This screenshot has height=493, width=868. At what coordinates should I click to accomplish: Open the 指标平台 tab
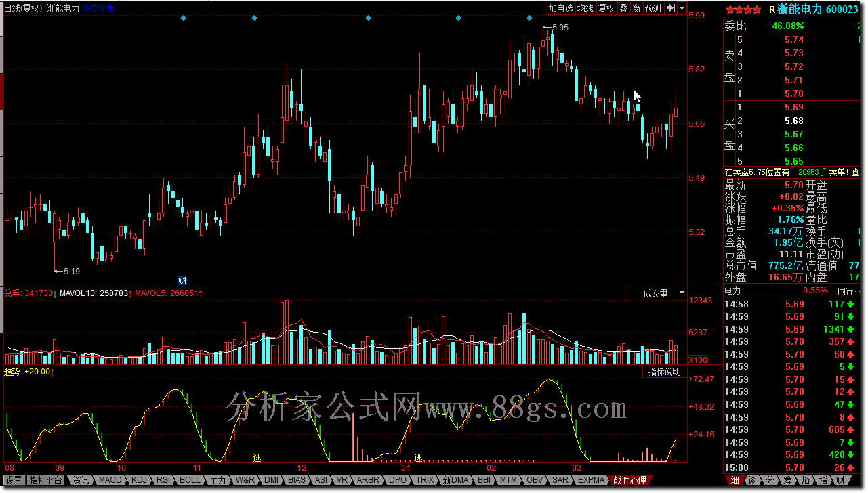[46, 480]
